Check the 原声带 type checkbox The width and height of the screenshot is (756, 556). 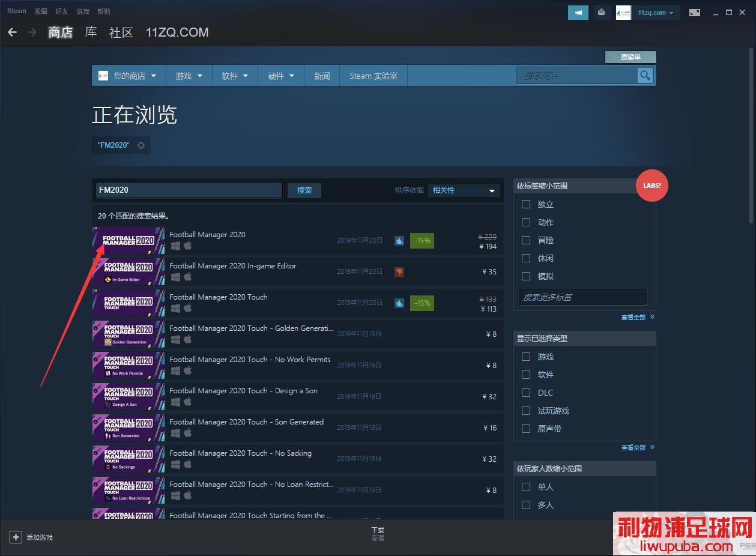[x=526, y=429]
